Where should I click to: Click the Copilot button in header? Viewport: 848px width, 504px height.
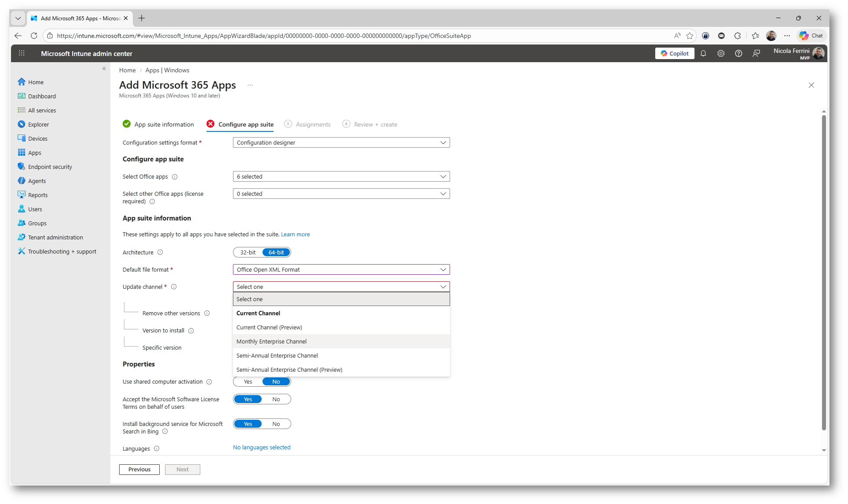pos(674,53)
